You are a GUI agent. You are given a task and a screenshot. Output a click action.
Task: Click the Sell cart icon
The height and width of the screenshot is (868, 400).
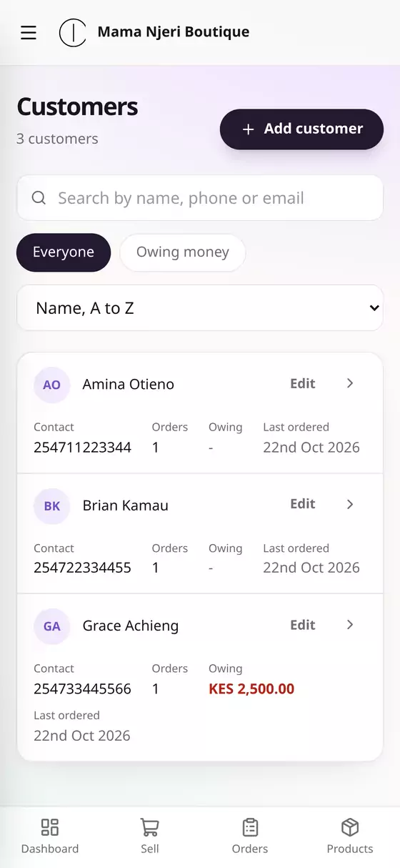[x=150, y=827]
